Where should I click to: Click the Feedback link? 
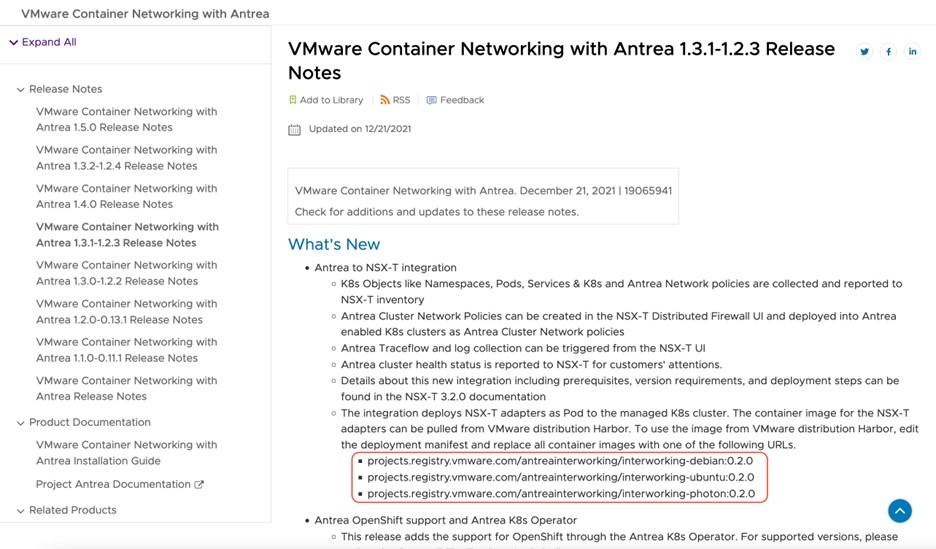pos(462,100)
